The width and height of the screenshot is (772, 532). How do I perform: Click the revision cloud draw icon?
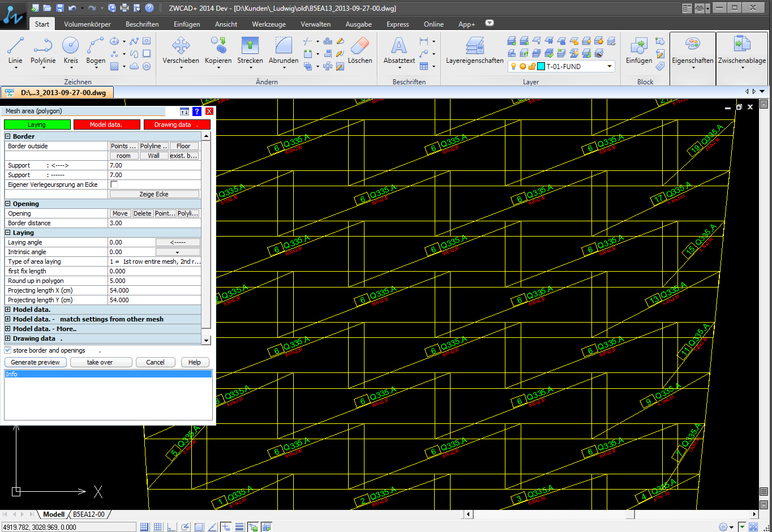[x=134, y=66]
